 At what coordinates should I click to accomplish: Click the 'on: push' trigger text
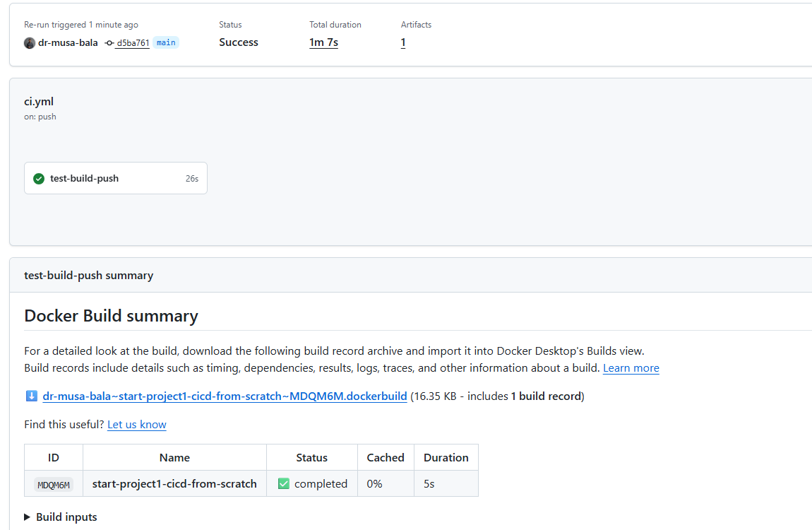pos(40,117)
